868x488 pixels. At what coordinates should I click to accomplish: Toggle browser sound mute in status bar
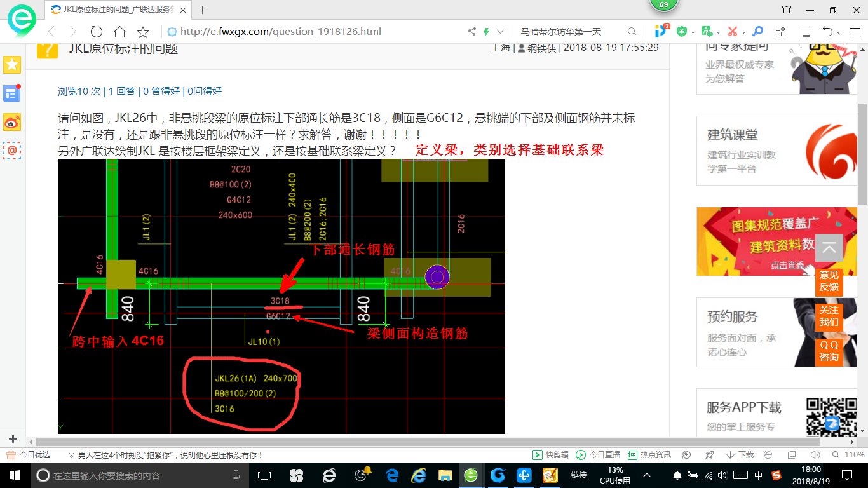point(816,455)
